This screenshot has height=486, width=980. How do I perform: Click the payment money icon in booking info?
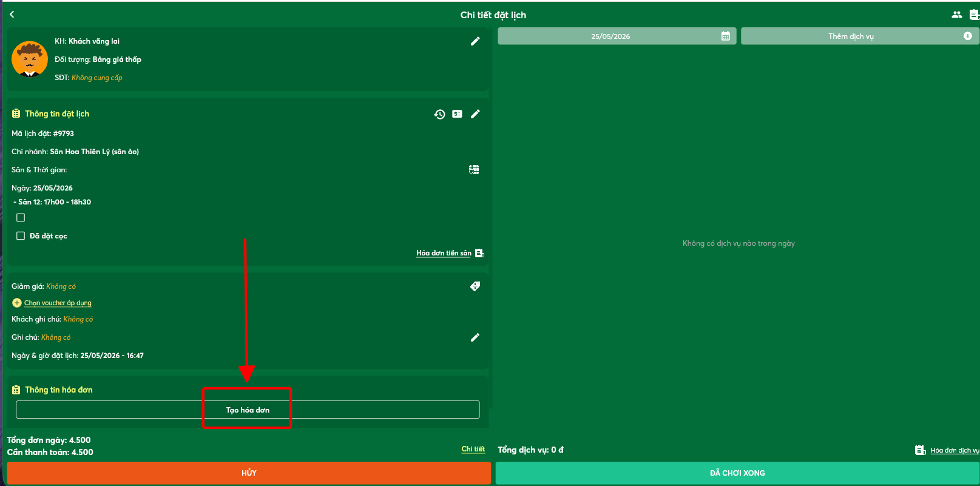pos(457,114)
